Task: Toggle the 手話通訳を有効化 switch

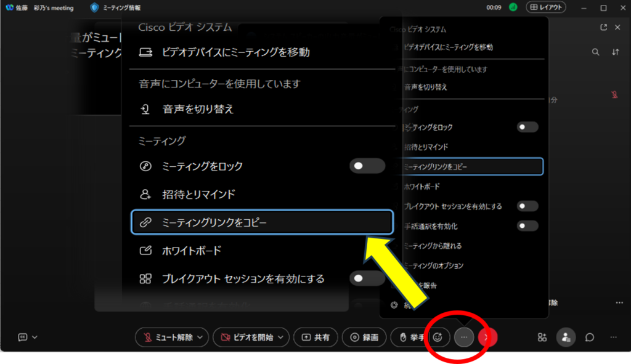Action: (527, 226)
